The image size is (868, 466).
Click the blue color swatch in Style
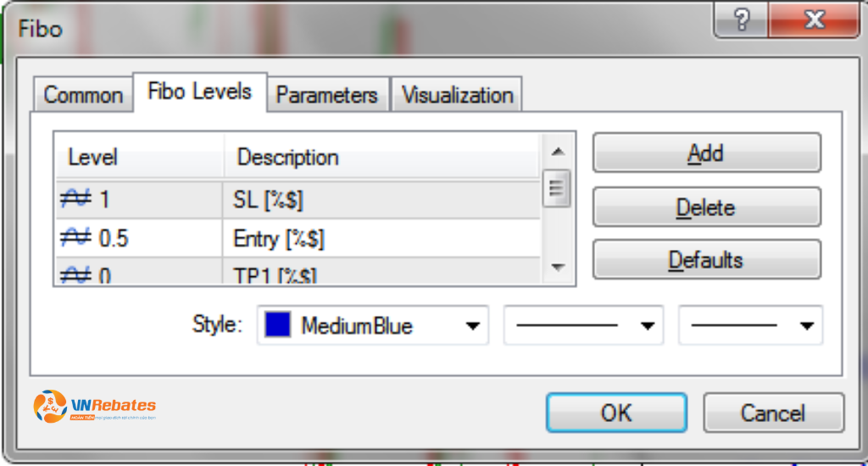[277, 325]
